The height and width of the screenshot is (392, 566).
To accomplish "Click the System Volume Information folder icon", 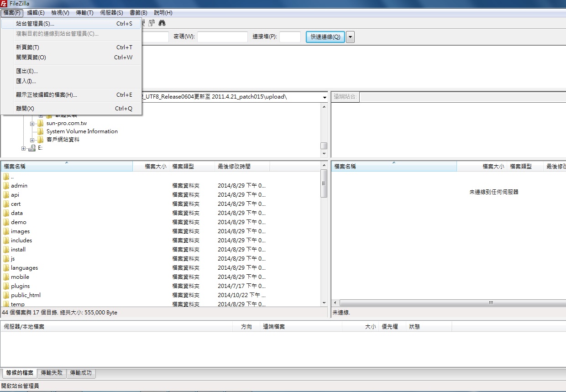I will point(41,131).
